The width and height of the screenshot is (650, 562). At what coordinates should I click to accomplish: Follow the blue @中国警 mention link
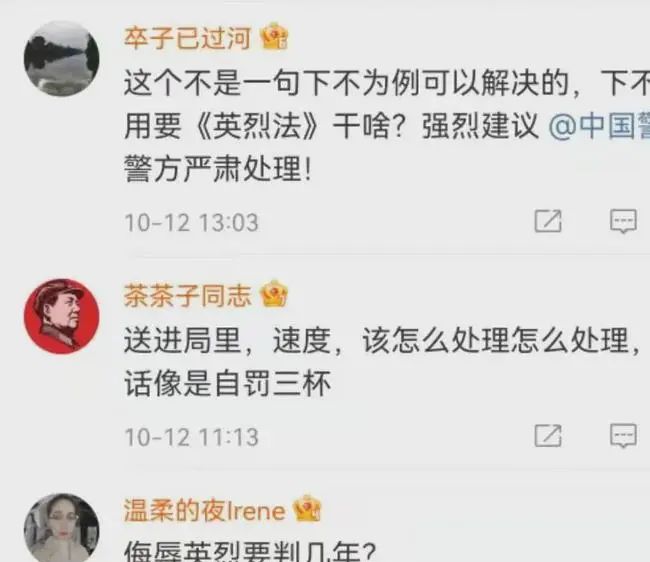(599, 126)
